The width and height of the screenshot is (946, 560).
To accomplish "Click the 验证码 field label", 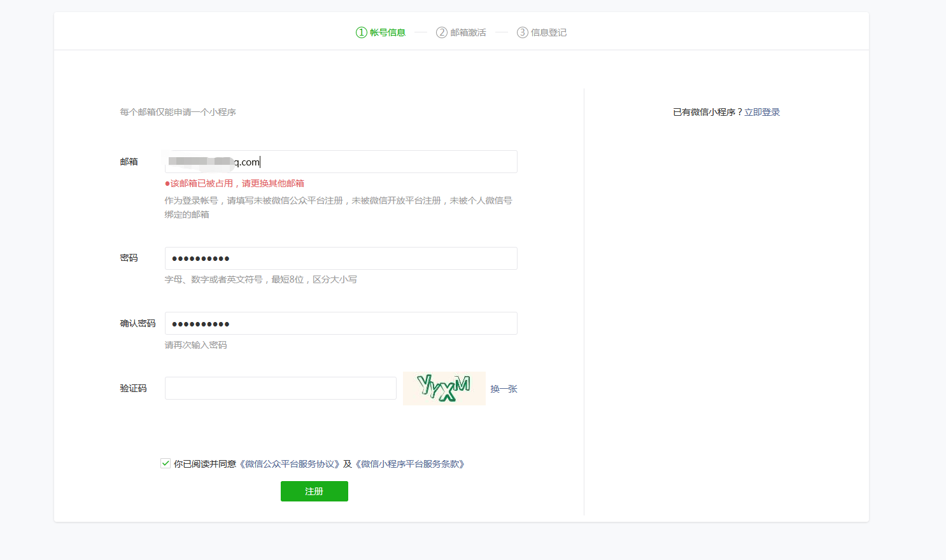I will pos(134,388).
